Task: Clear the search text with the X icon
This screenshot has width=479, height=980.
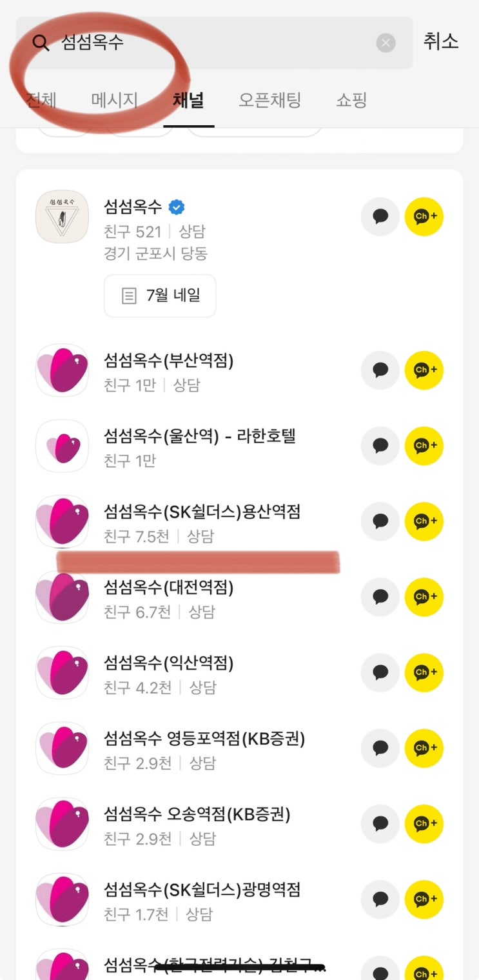Action: click(385, 43)
